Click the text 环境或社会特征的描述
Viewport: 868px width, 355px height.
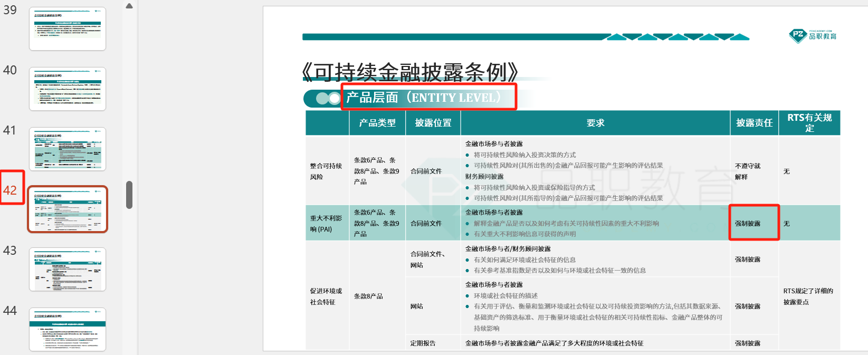[506, 296]
